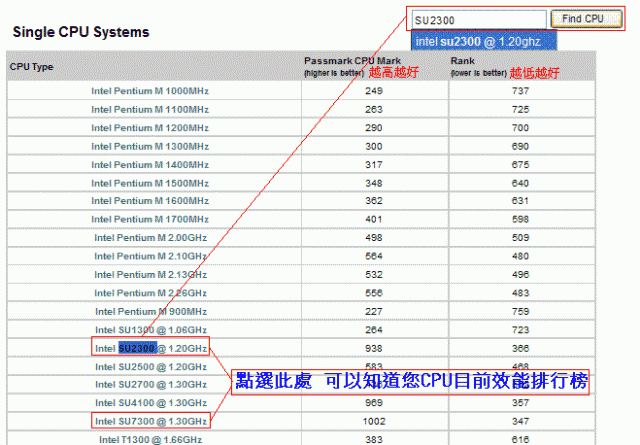Click the Single CPU Systems heading

pos(81,32)
